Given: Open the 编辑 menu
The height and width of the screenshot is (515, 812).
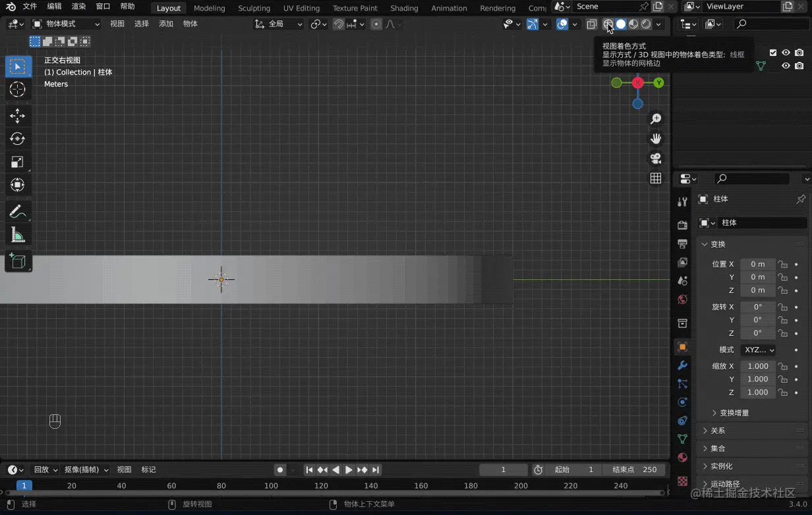Looking at the screenshot, I should (x=54, y=7).
